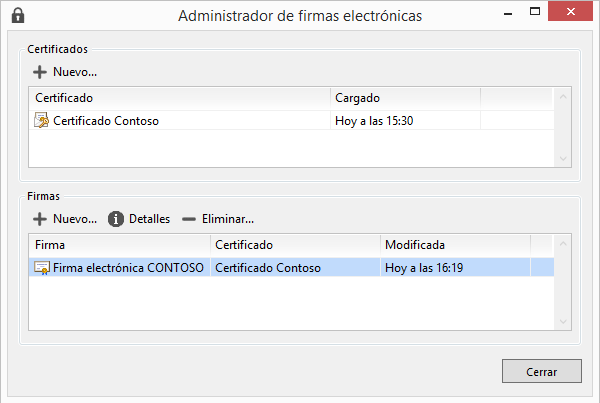Click the Nuevo... label under Certificados
The image size is (600, 403).
coord(75,72)
